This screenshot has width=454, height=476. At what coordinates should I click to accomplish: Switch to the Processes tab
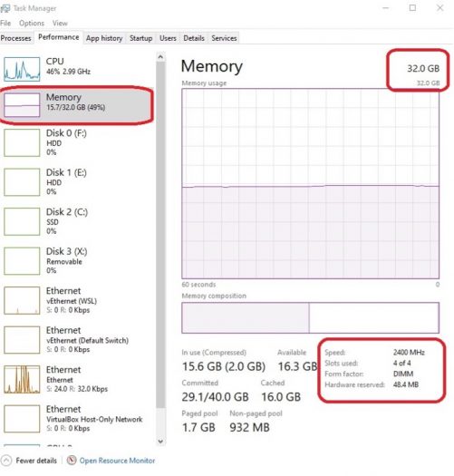coord(16,38)
